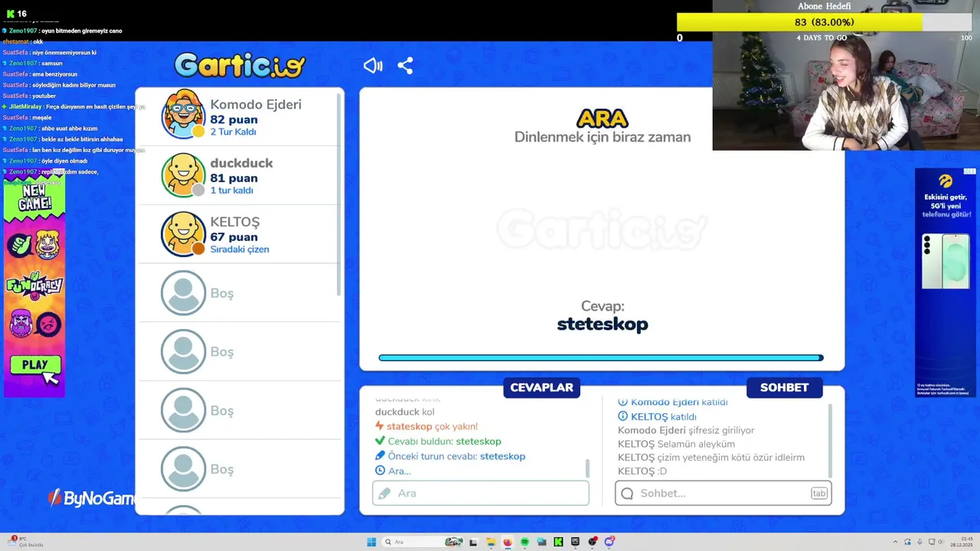980x551 pixels.
Task: Click the speech bubble icon in Sohbet box
Action: click(x=627, y=494)
